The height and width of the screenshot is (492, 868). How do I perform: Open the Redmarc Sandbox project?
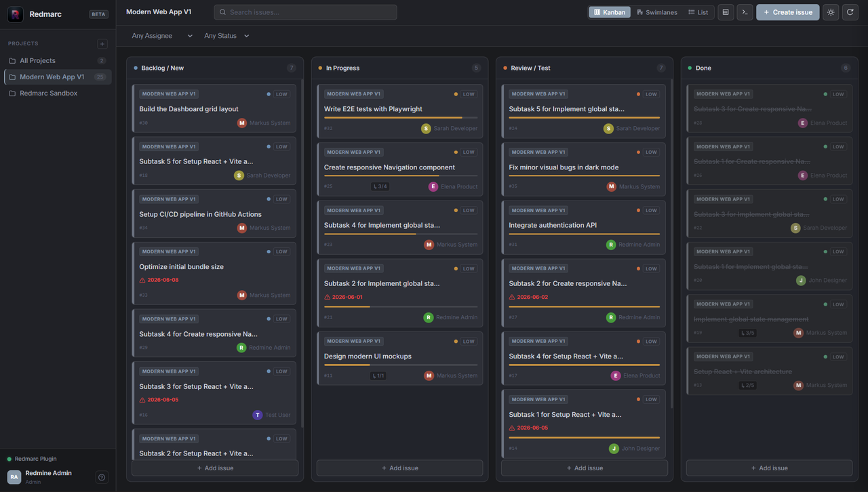coord(58,93)
